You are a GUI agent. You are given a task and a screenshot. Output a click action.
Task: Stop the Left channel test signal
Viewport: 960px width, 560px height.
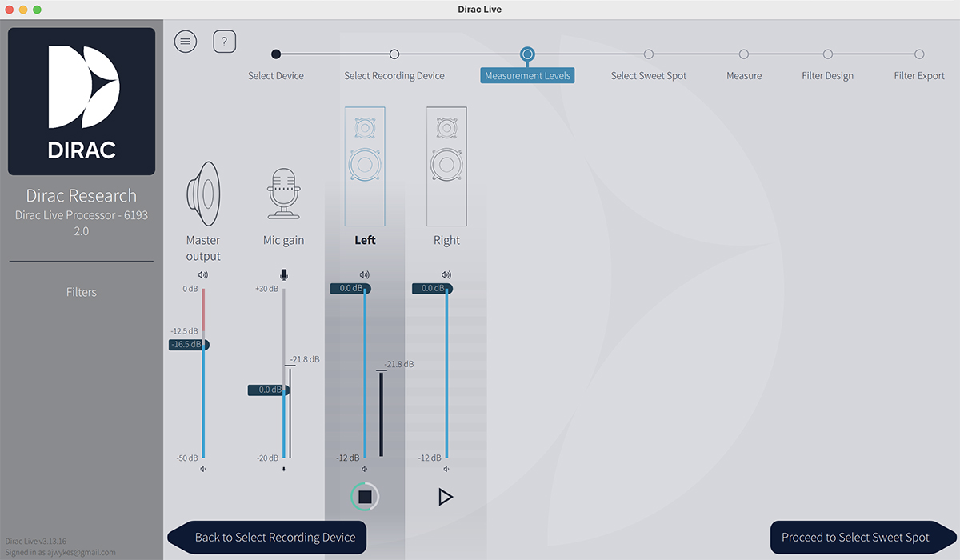(365, 497)
